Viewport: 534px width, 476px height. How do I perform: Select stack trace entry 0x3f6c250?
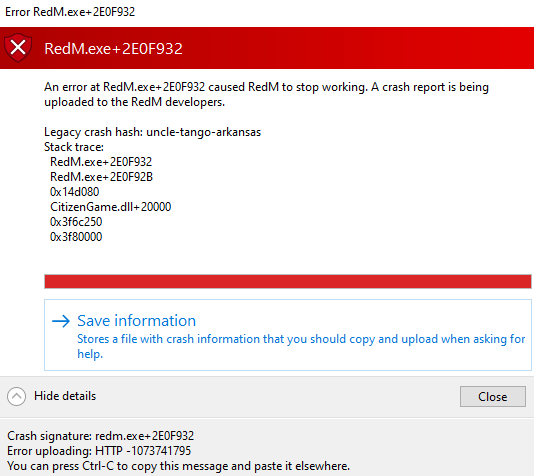point(76,222)
